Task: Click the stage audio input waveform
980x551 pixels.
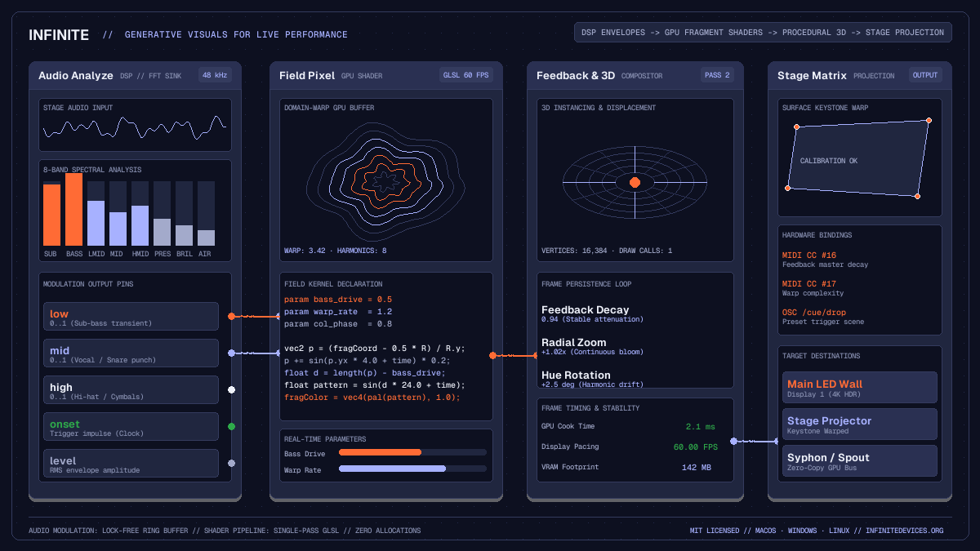Action: [135, 126]
